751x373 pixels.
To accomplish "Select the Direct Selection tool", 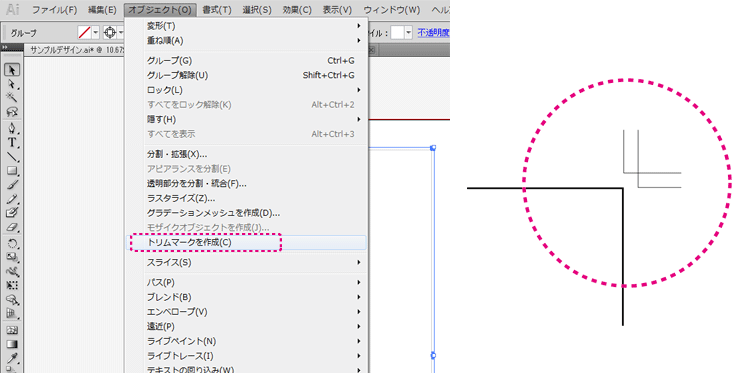I will tap(12, 84).
